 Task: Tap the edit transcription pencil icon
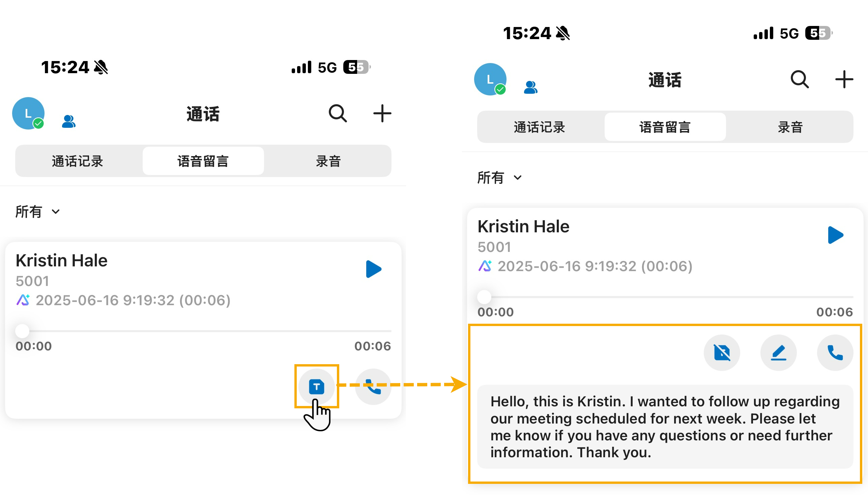[x=778, y=353]
